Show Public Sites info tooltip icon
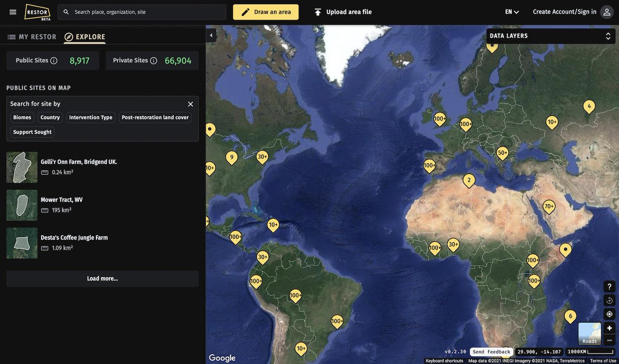This screenshot has width=619, height=364. coord(54,61)
